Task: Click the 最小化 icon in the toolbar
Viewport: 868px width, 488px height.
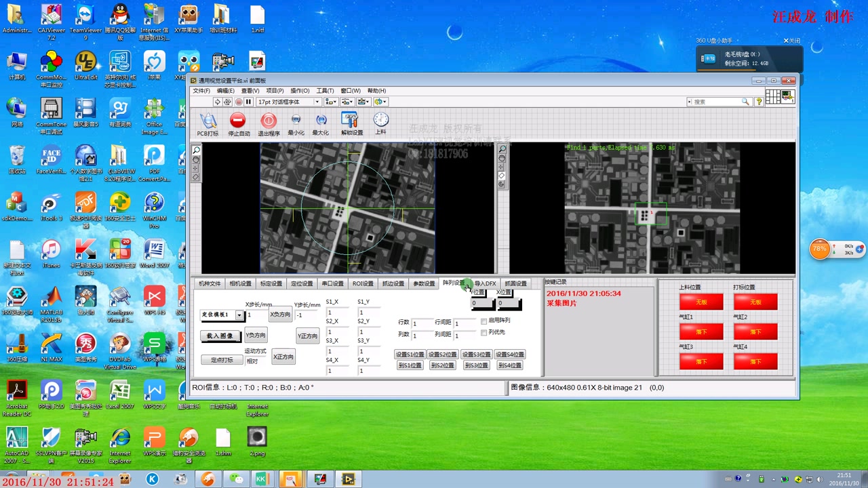Action: click(296, 120)
